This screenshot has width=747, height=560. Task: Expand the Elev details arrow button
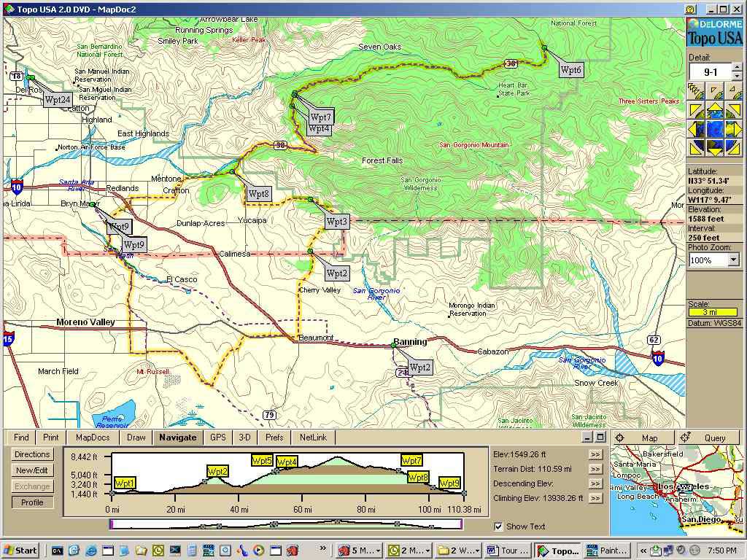coord(596,454)
